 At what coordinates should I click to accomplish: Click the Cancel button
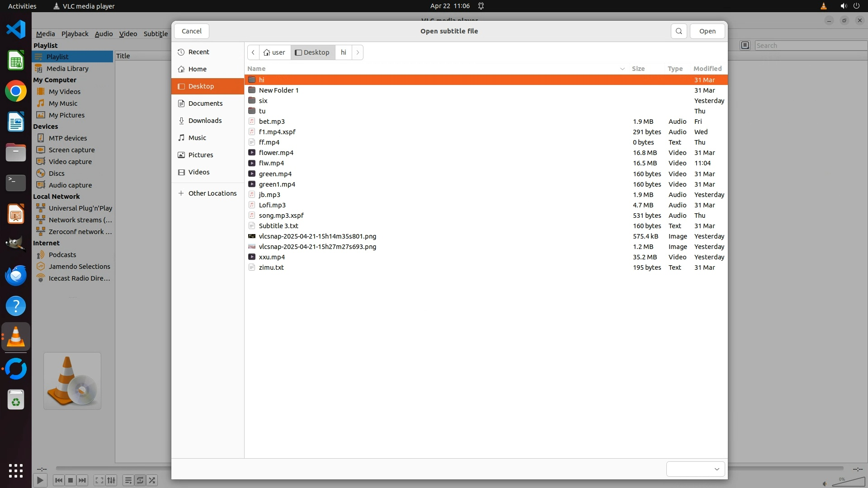[x=191, y=31]
